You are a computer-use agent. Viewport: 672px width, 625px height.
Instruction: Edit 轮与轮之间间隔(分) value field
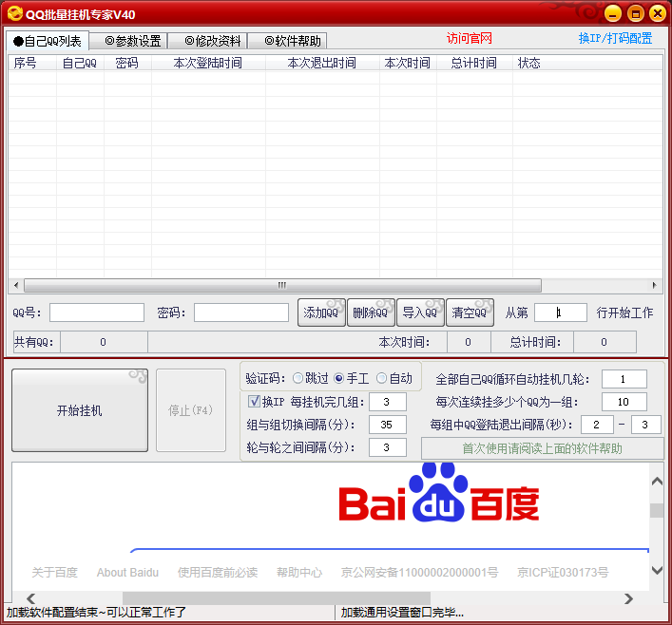point(388,447)
